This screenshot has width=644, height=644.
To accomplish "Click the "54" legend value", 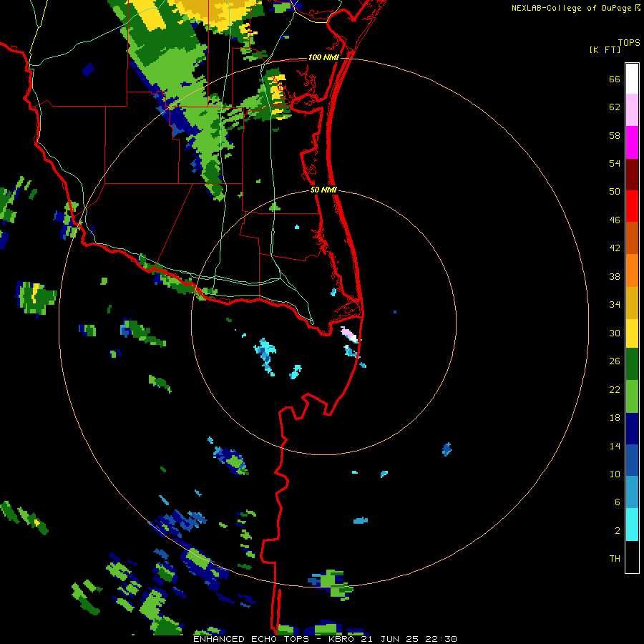I will coord(615,163).
